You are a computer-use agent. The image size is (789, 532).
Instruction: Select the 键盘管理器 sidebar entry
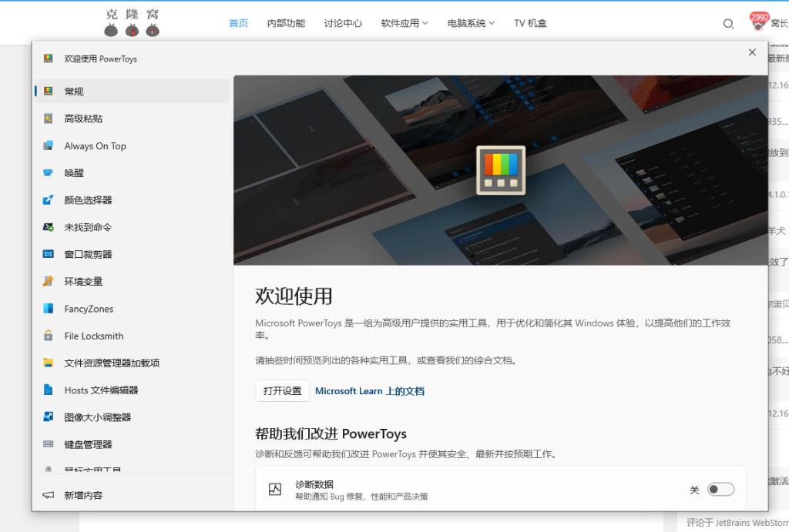(133, 444)
